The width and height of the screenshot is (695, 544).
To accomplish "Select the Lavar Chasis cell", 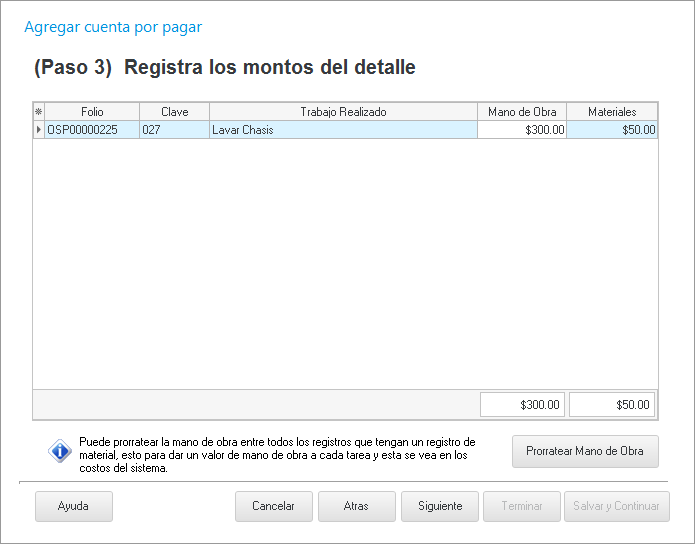I will pyautogui.click(x=343, y=130).
